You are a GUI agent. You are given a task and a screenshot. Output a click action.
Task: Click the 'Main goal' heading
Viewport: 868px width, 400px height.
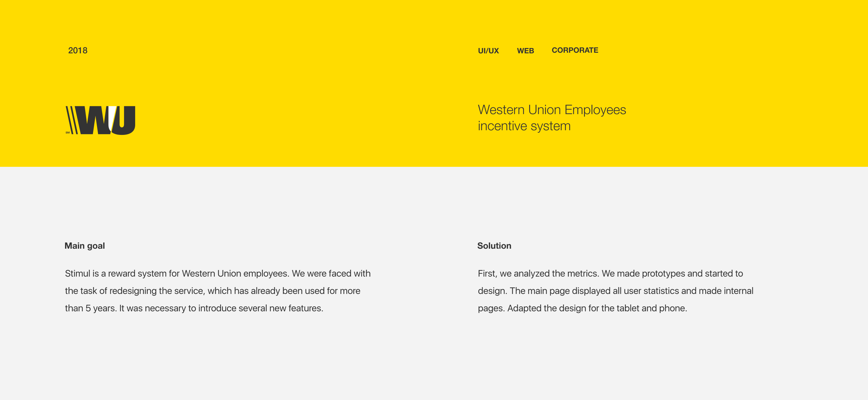pos(85,246)
